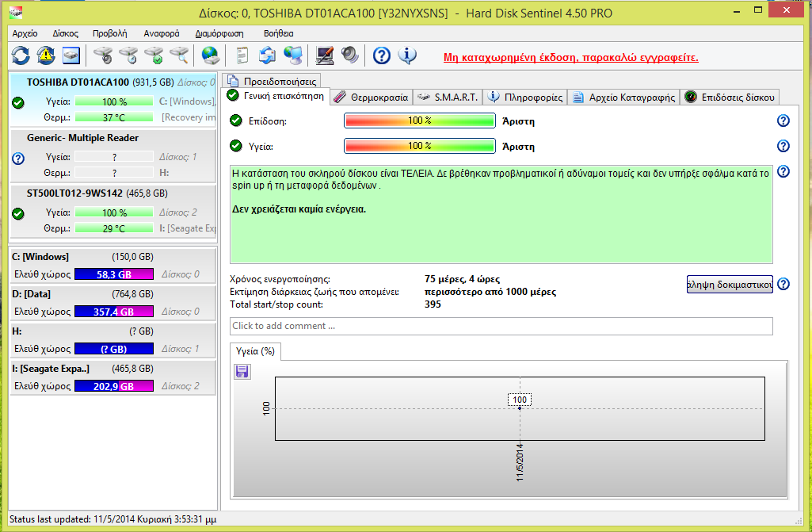Select the TOSHIBA DT01ACA100 disk entry

click(x=113, y=100)
